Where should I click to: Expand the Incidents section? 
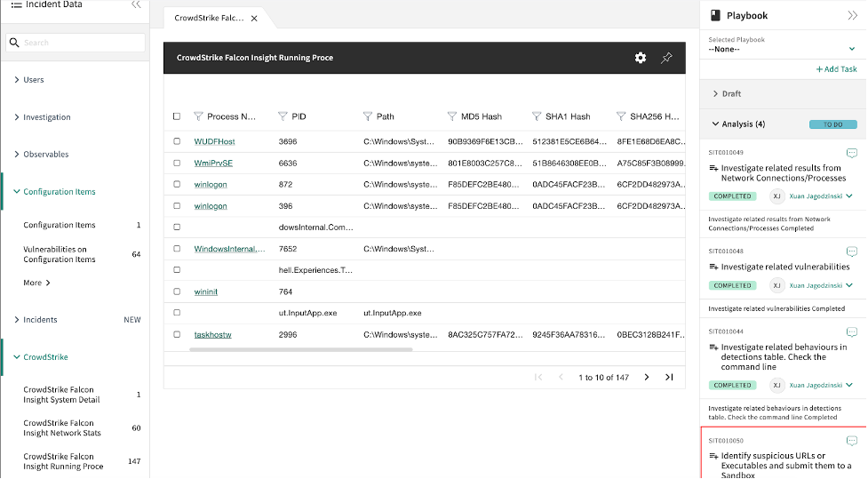[17, 320]
